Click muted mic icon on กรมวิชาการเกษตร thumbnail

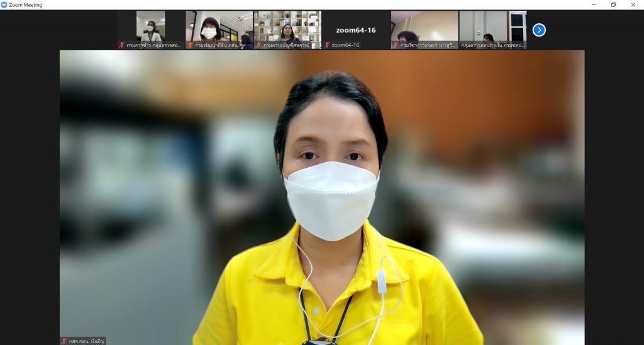point(396,45)
